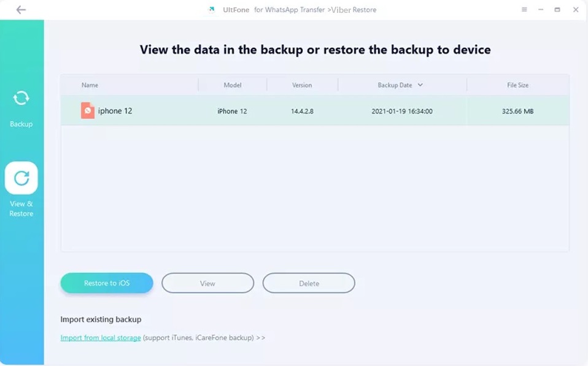588x366 pixels.
Task: Click the Restore to iOS button
Action: (107, 283)
